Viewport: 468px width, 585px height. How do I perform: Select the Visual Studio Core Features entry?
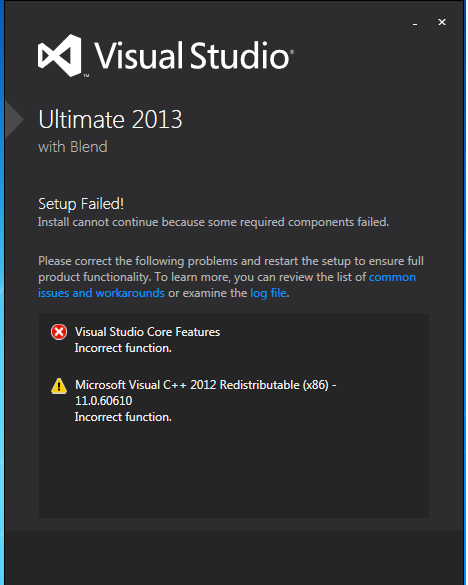click(x=147, y=332)
